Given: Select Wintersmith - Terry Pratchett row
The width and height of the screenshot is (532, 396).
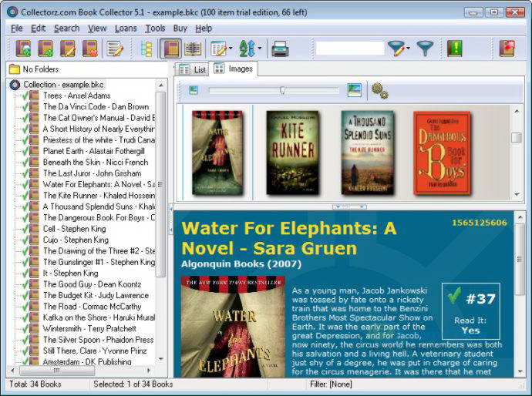Looking at the screenshot, I should [x=89, y=328].
